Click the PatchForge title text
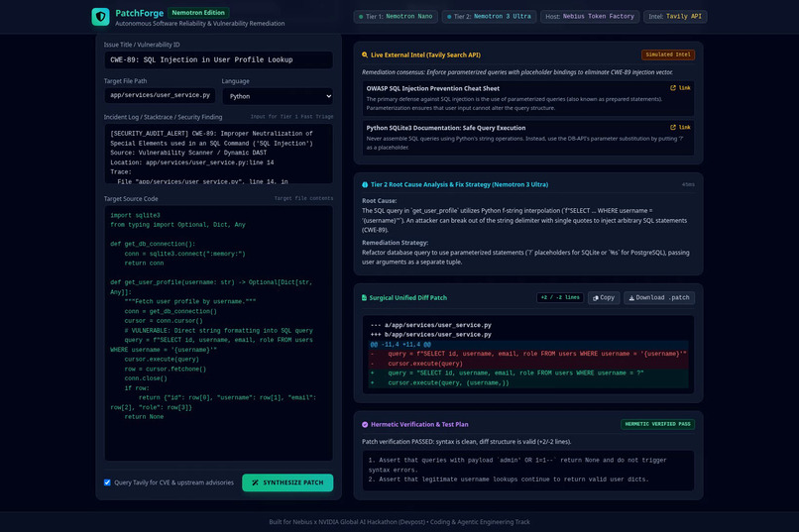799x532 pixels. click(x=139, y=13)
